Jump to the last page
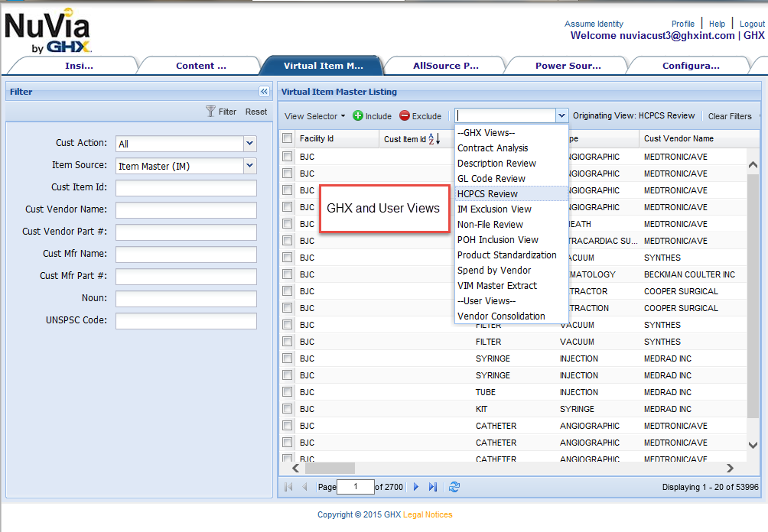The image size is (768, 532). 432,486
